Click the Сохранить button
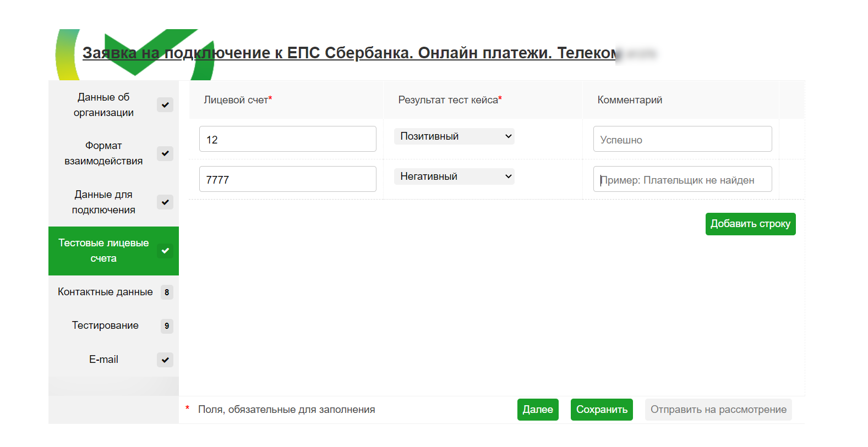868x447 pixels. coord(602,410)
